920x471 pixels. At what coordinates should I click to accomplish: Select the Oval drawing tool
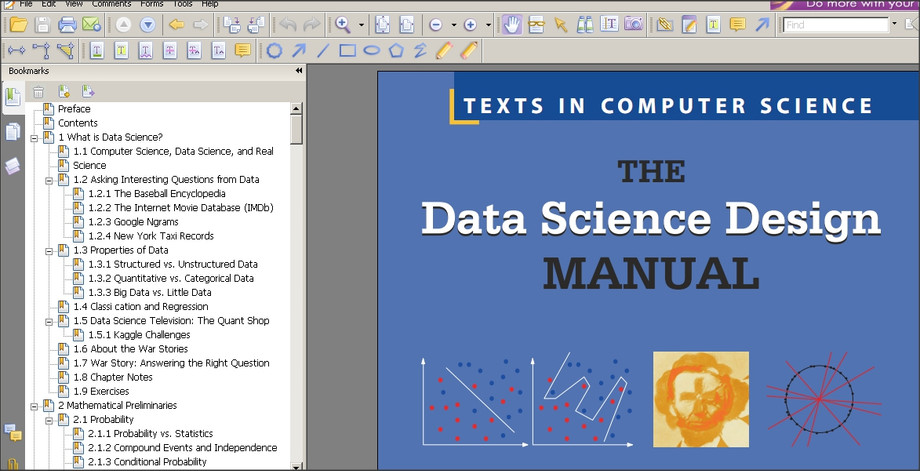371,50
